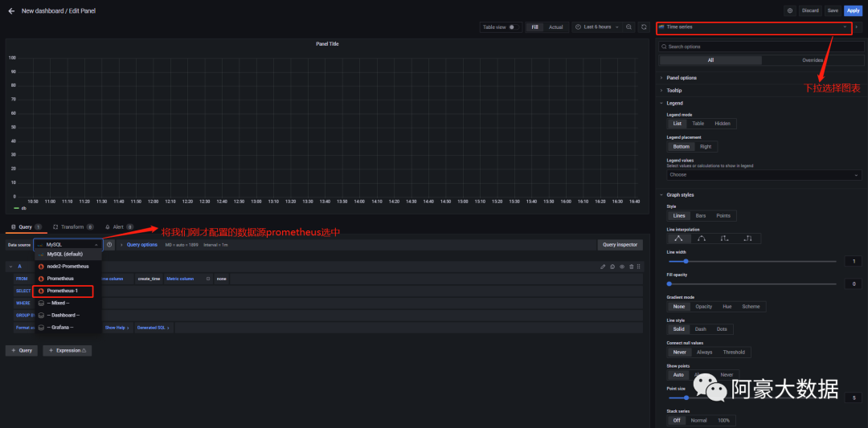Select linear line interpolation icon

[678, 238]
